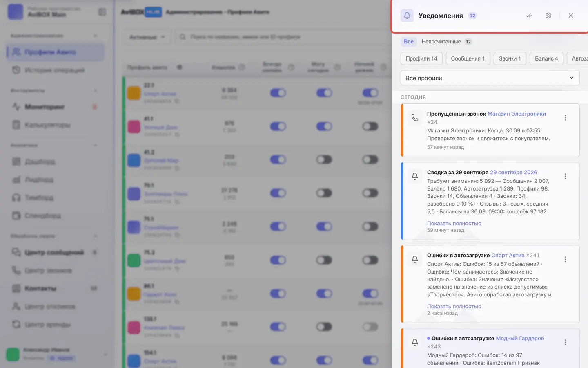The height and width of the screenshot is (368, 588).
Task: Click the Сводка за 29 сентября title
Action: point(458,173)
